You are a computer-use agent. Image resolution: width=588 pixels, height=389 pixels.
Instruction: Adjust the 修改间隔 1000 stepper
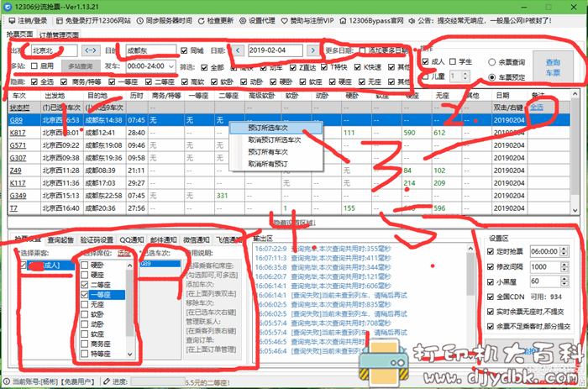(x=564, y=266)
